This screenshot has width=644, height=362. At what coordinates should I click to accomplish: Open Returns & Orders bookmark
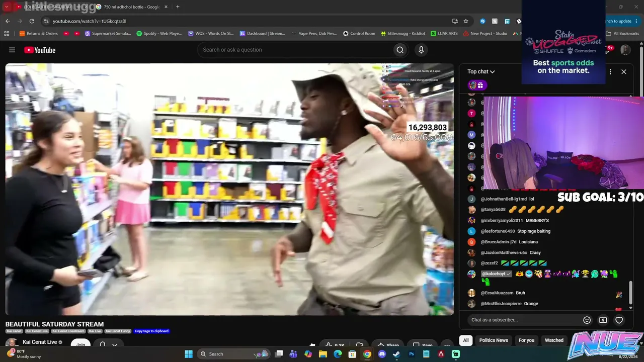39,34
